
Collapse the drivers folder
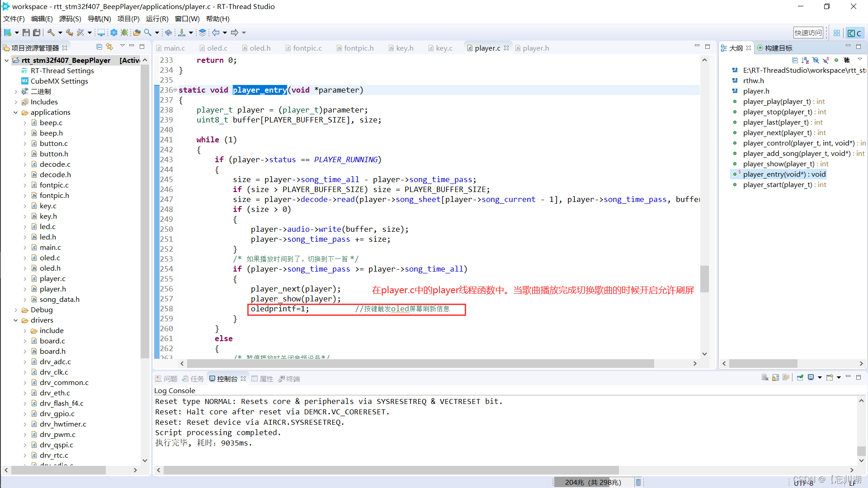[15, 320]
